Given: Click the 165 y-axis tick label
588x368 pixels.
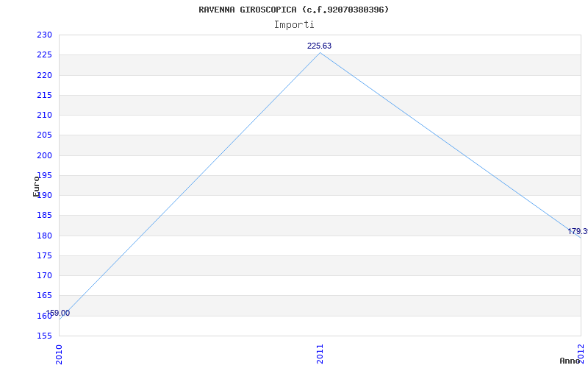Looking at the screenshot, I should point(44,296).
